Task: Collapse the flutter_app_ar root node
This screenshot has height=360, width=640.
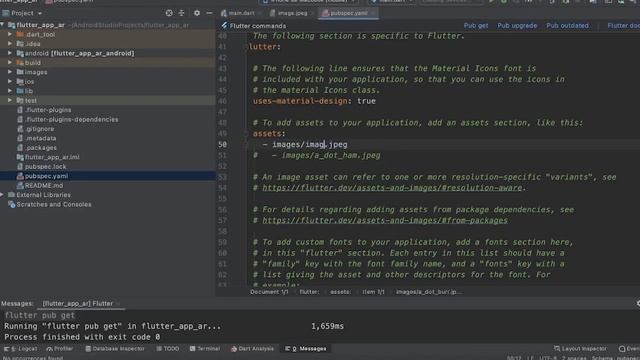Action: pos(3,25)
